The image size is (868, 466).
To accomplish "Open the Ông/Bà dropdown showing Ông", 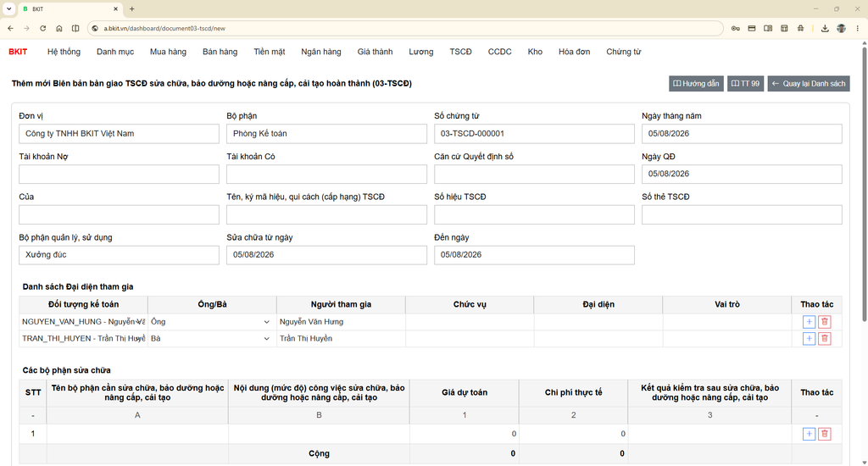I will [x=212, y=322].
